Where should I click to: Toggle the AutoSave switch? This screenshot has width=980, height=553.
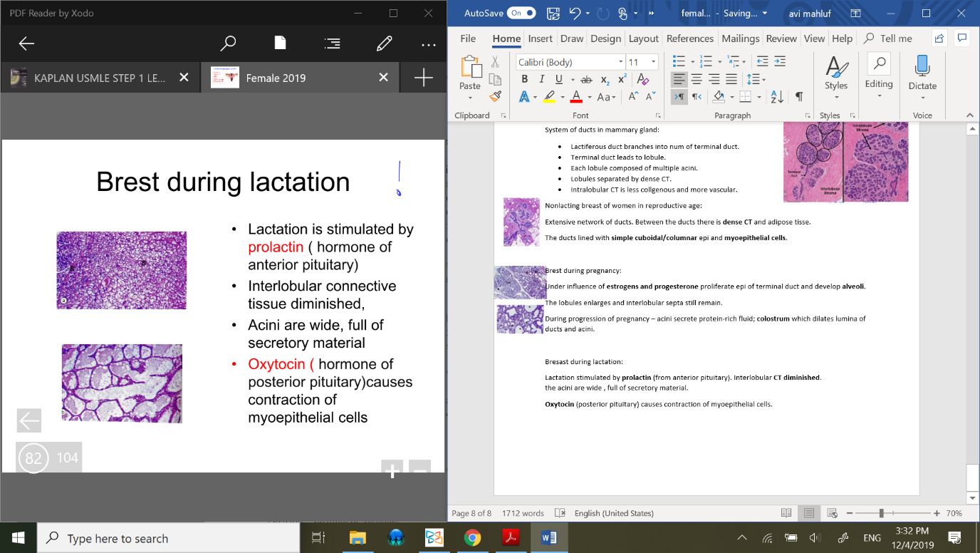point(522,13)
